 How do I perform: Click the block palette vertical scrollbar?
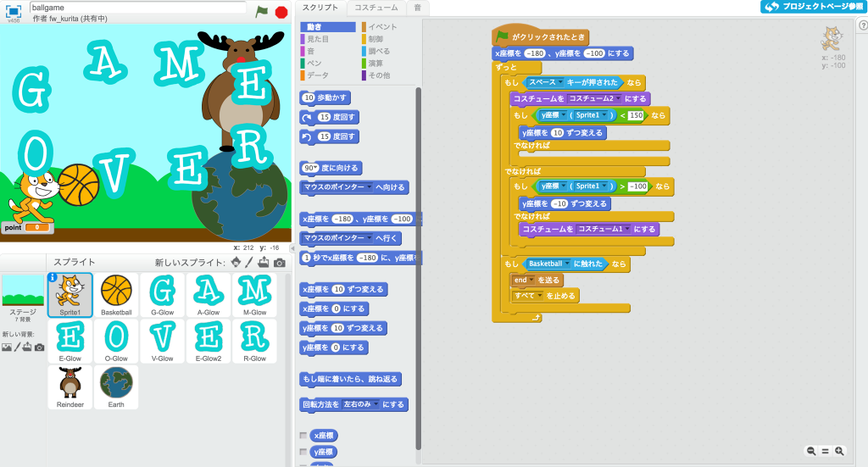(419, 269)
